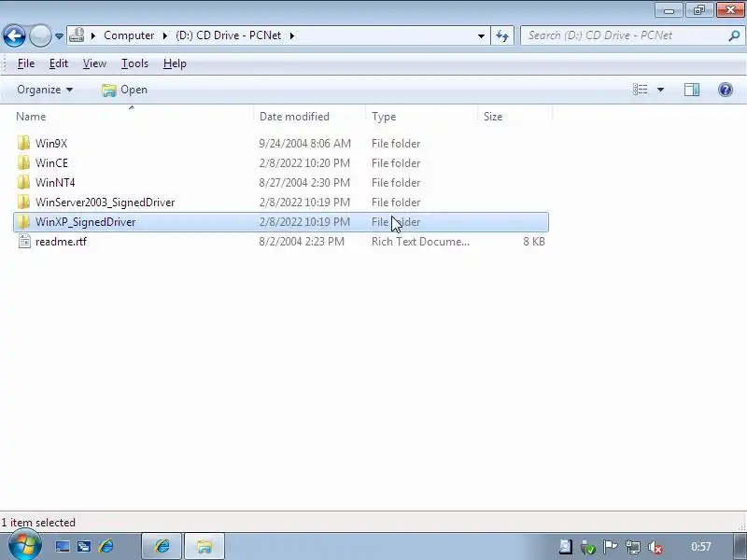Click date 9/24/2004 8:06 AM

(x=305, y=144)
